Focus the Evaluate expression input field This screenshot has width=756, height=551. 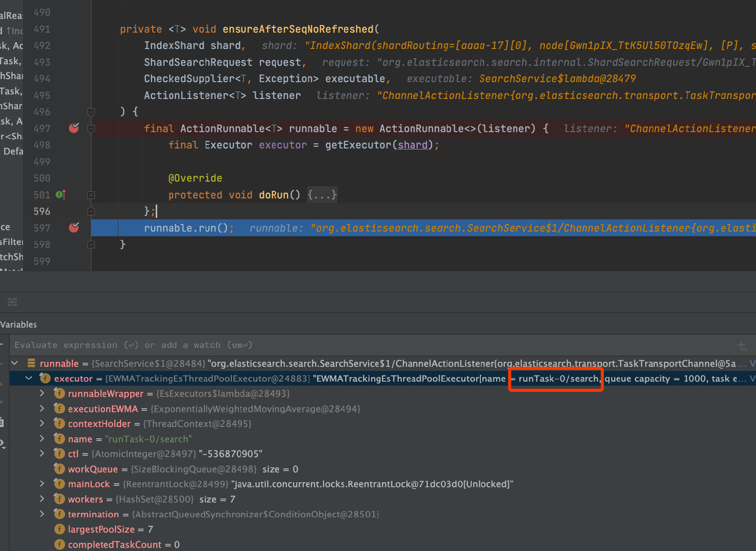point(373,345)
